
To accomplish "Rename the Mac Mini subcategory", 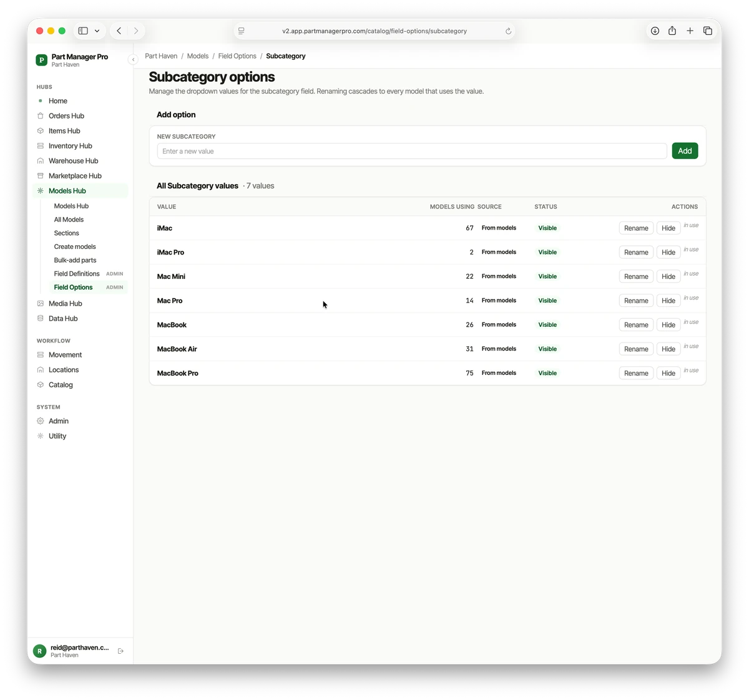I will pyautogui.click(x=636, y=277).
